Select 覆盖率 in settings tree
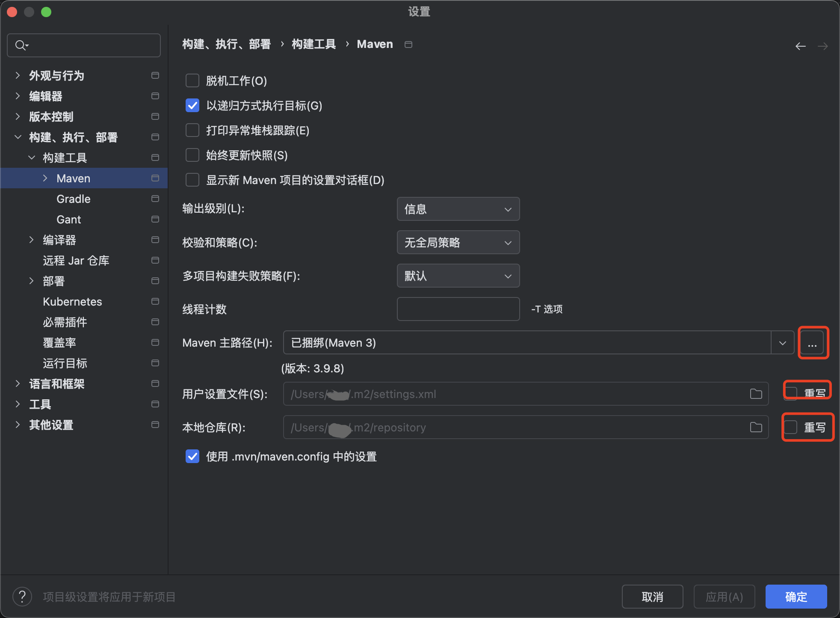840x618 pixels. tap(59, 343)
